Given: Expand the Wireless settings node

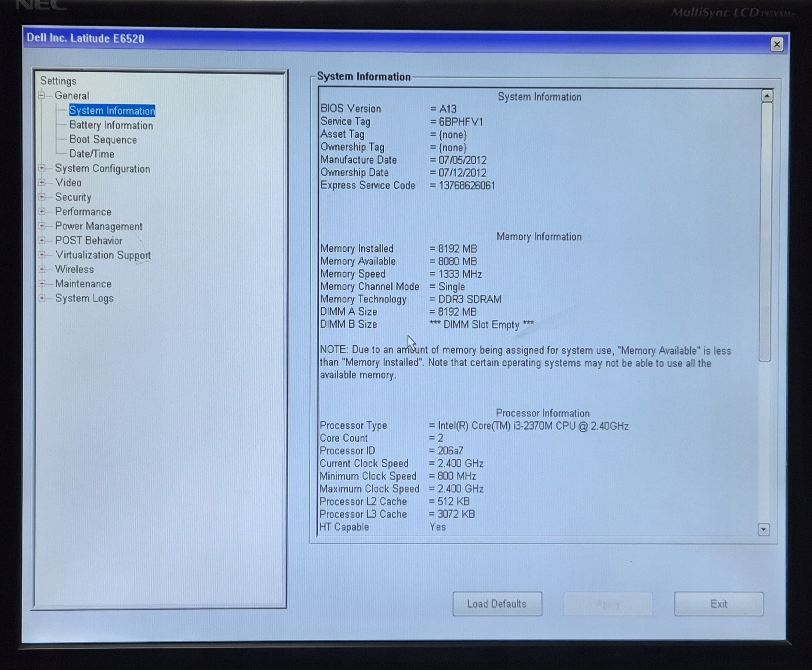Looking at the screenshot, I should [42, 269].
